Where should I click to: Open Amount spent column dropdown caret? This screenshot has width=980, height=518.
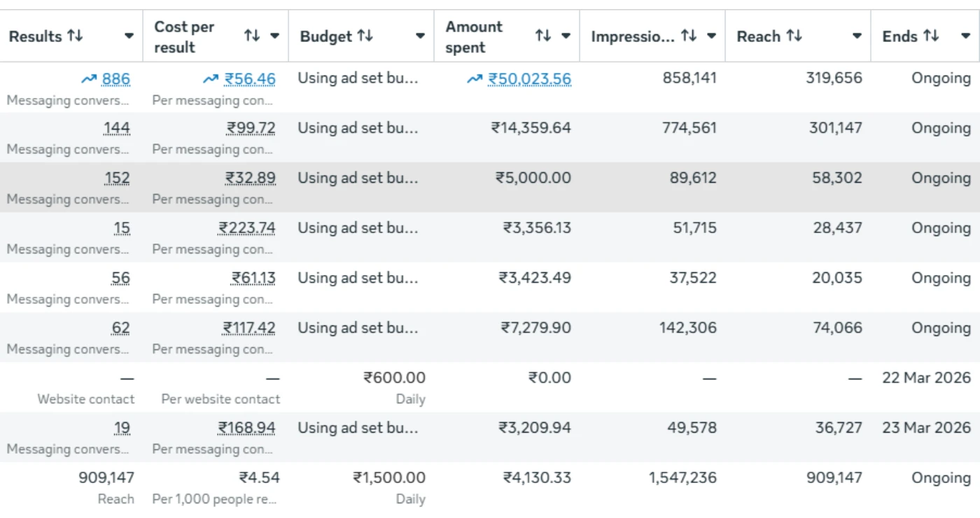566,36
